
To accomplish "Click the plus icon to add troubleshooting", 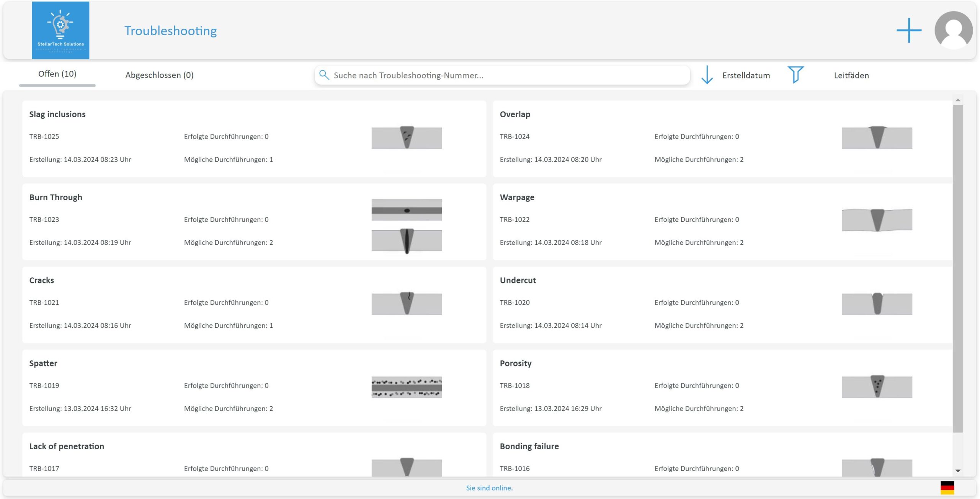I will pos(909,30).
